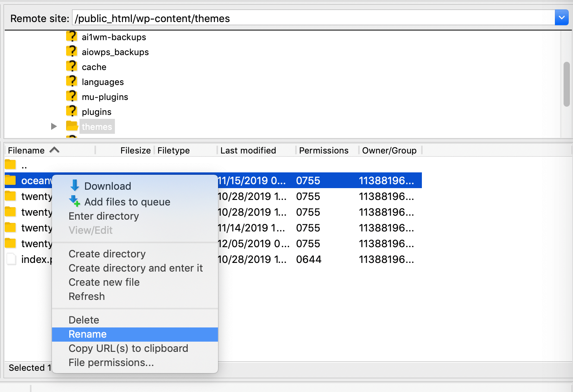
Task: Click the green Add files to queue icon
Action: pos(74,202)
